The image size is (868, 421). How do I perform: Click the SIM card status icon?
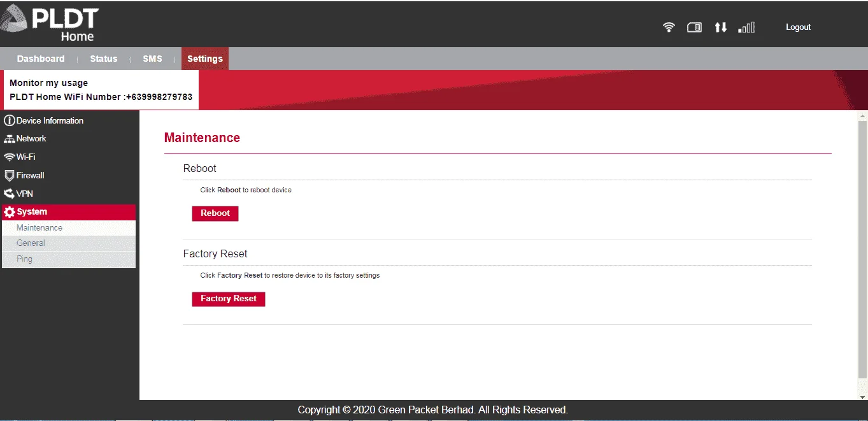694,27
